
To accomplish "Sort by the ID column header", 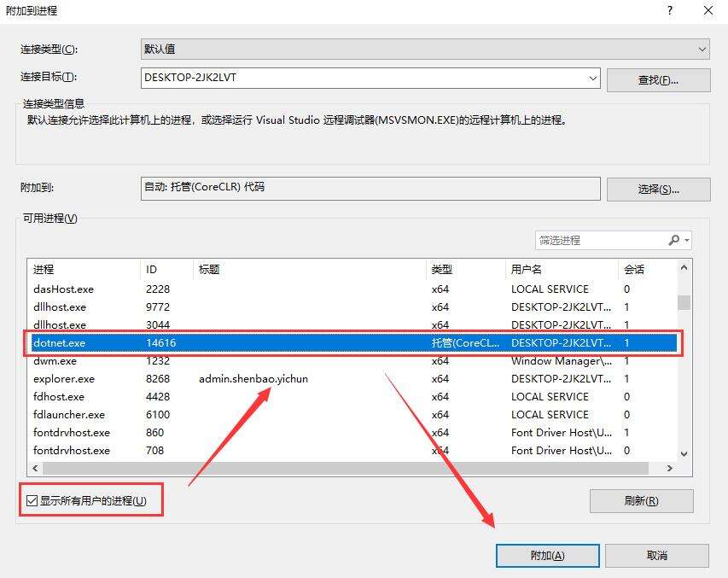I will 166,270.
